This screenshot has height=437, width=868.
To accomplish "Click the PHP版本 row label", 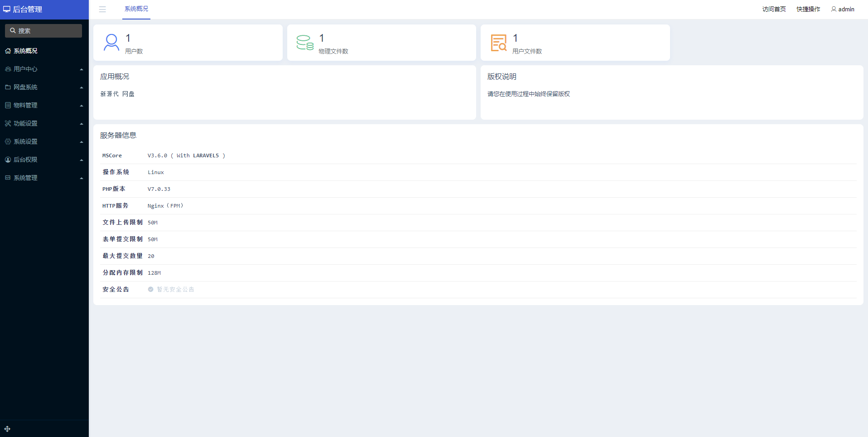I will click(x=114, y=189).
